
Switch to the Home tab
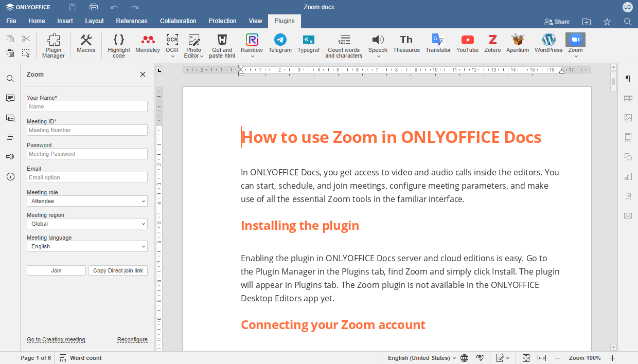tap(37, 21)
